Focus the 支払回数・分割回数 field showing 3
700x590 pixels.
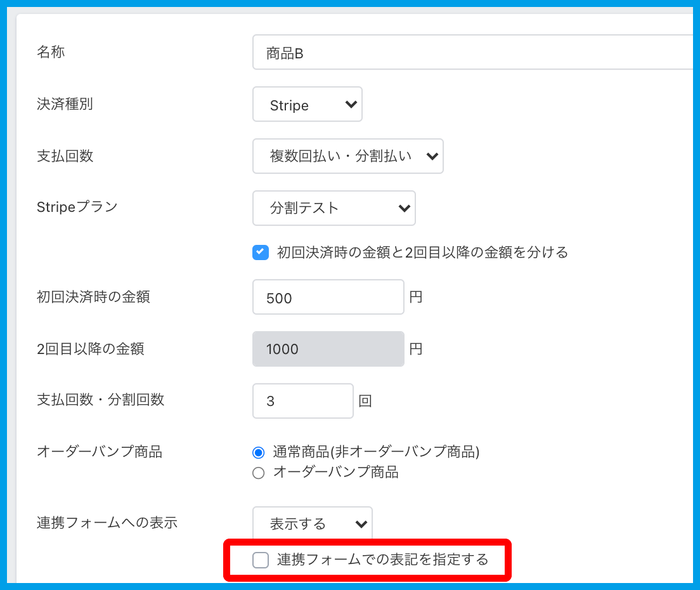(x=302, y=401)
